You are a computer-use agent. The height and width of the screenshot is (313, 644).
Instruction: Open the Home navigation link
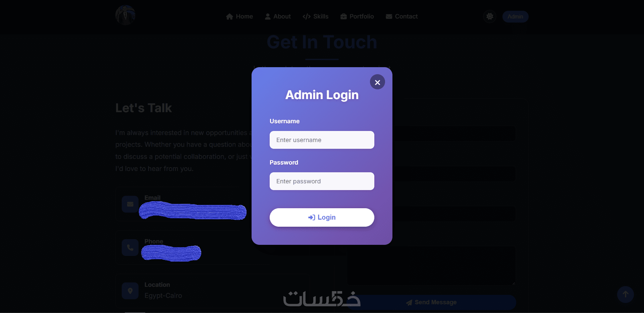pos(239,16)
